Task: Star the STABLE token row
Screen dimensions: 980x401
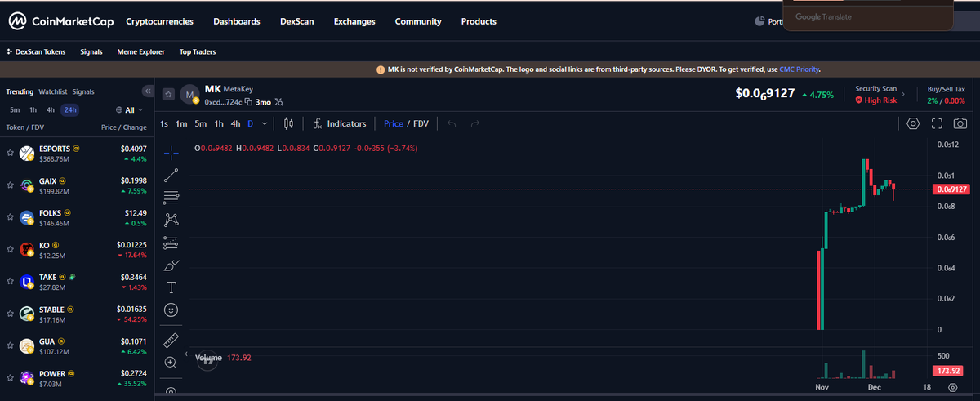Action: coord(10,314)
